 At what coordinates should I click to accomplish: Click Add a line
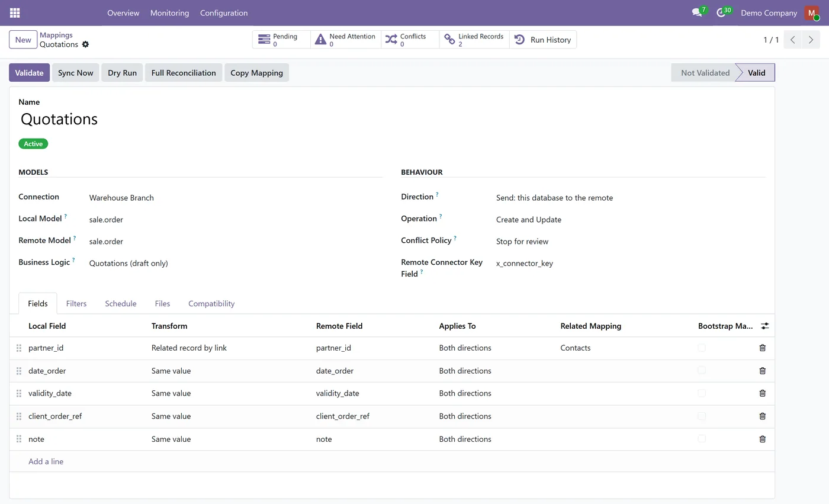(x=46, y=461)
